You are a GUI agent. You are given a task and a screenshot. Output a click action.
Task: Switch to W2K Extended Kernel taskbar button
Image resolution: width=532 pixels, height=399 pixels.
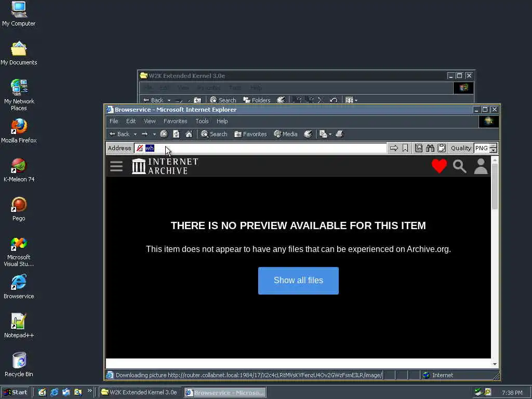140,392
